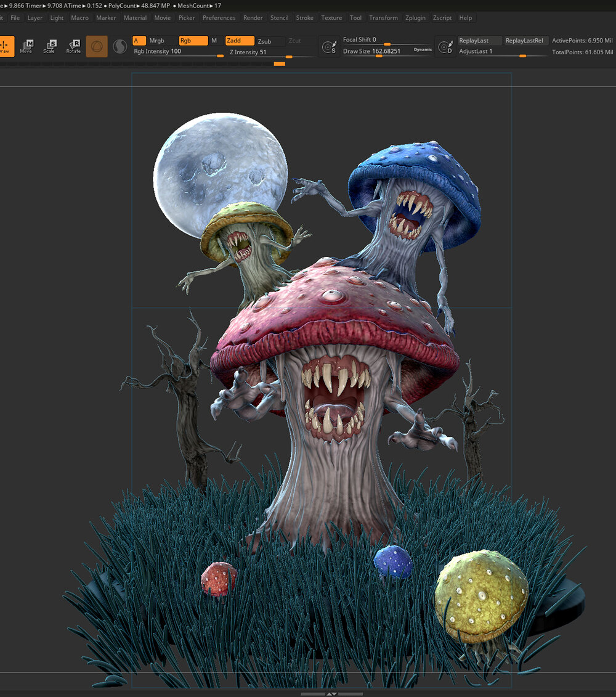Click the AdjustLast slider

coord(503,52)
